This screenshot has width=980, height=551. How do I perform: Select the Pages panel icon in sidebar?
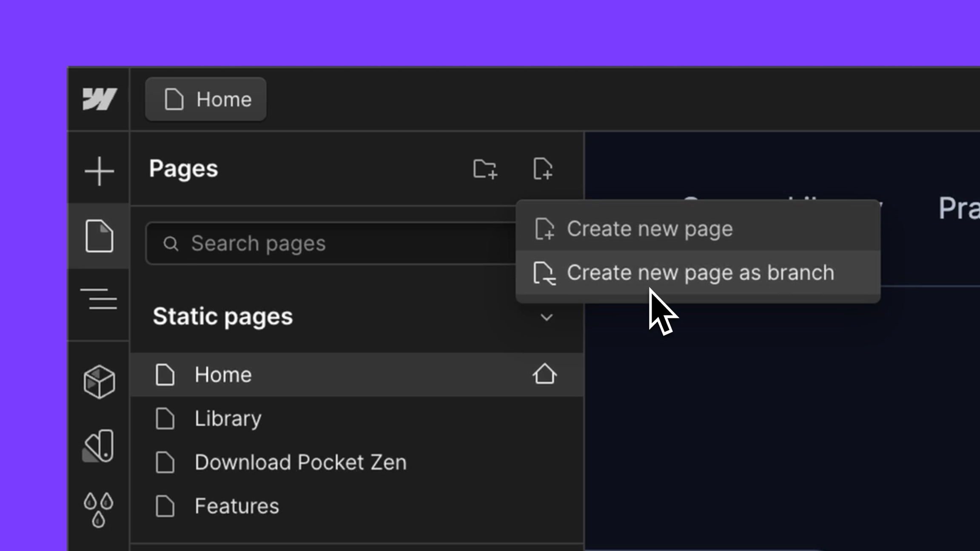tap(99, 236)
